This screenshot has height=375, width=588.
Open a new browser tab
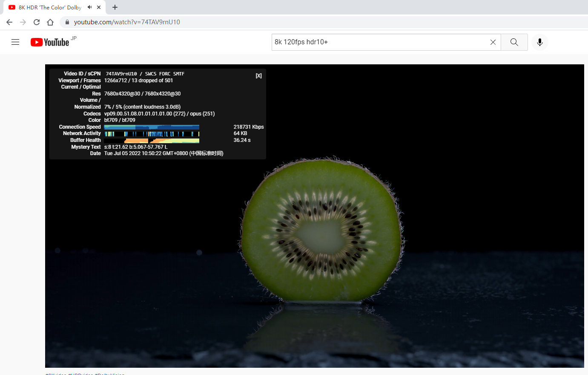(x=115, y=7)
